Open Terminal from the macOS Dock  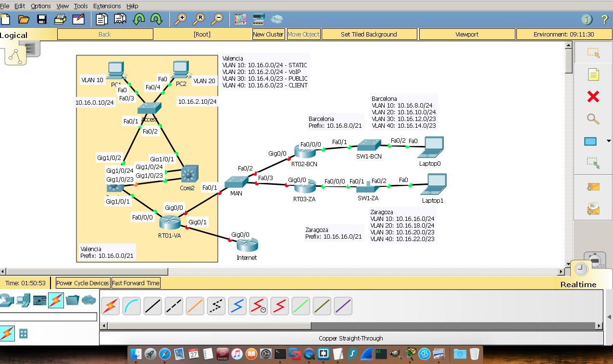click(280, 354)
